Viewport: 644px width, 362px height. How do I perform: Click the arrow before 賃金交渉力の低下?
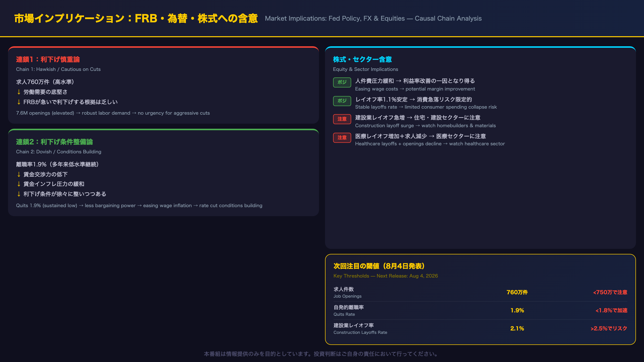pyautogui.click(x=19, y=174)
